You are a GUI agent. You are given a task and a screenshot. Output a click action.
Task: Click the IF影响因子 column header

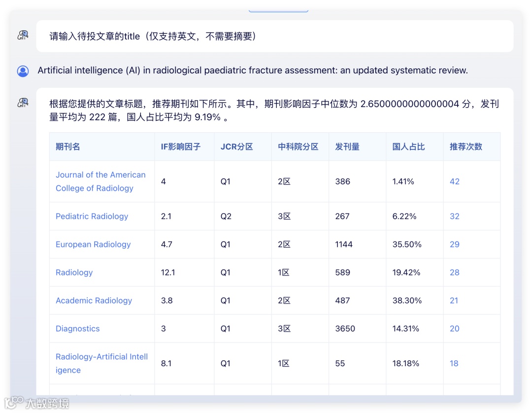pos(180,146)
